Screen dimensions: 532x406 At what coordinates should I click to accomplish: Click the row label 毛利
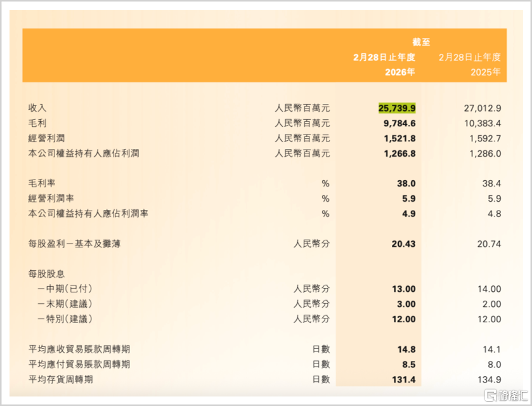click(x=37, y=123)
